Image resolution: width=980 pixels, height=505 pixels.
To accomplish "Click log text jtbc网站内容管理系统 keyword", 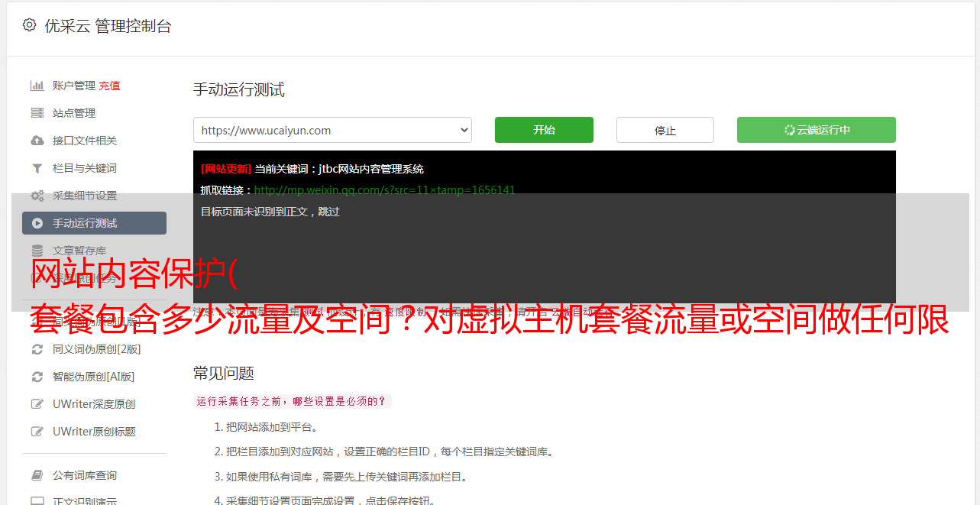I will pyautogui.click(x=371, y=169).
